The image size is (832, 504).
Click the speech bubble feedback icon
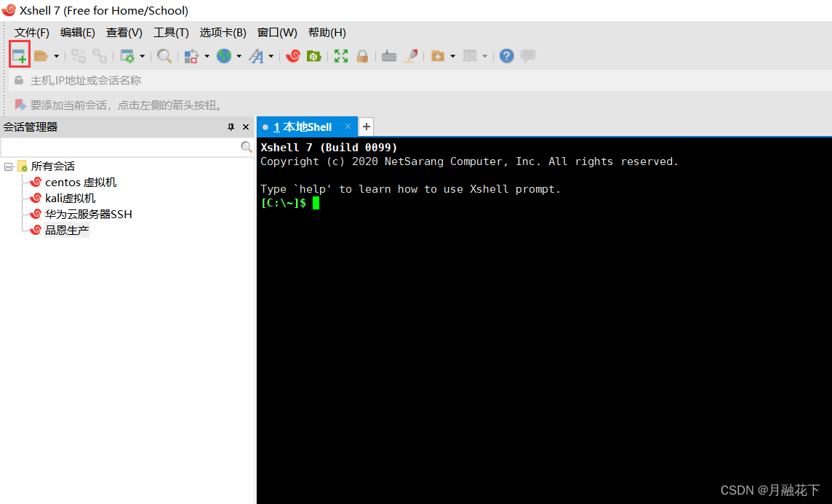coord(528,56)
